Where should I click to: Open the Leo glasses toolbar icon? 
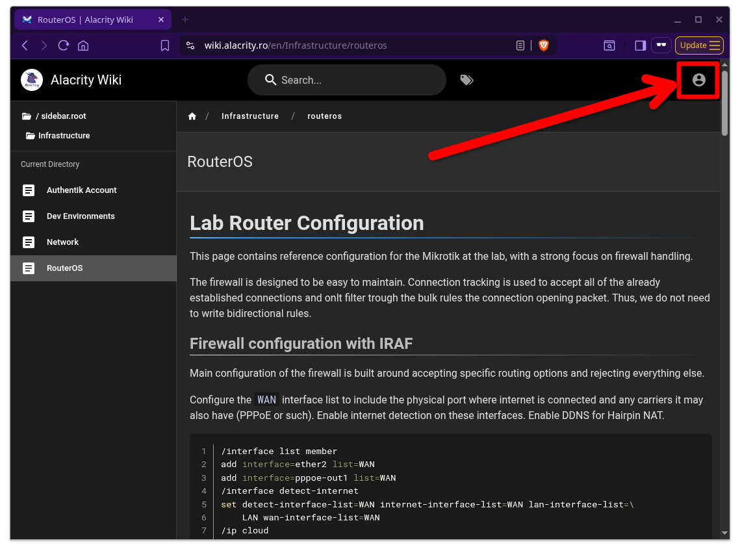[x=661, y=45]
